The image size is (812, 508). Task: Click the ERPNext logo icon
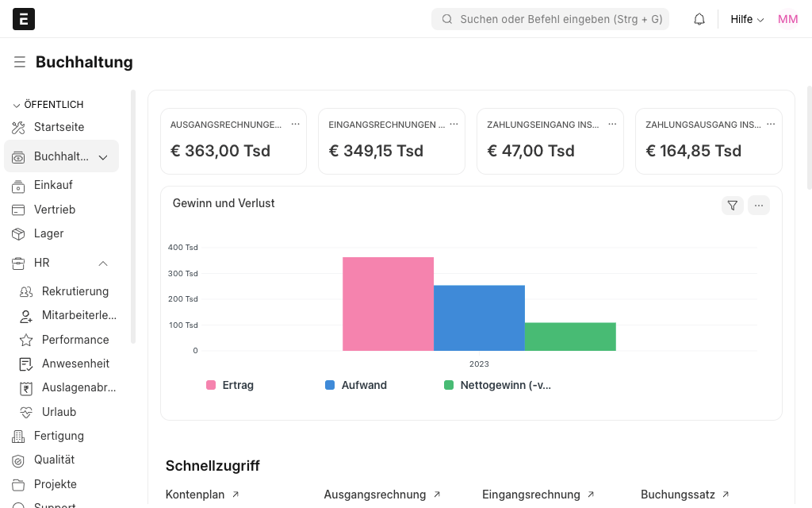(x=23, y=19)
